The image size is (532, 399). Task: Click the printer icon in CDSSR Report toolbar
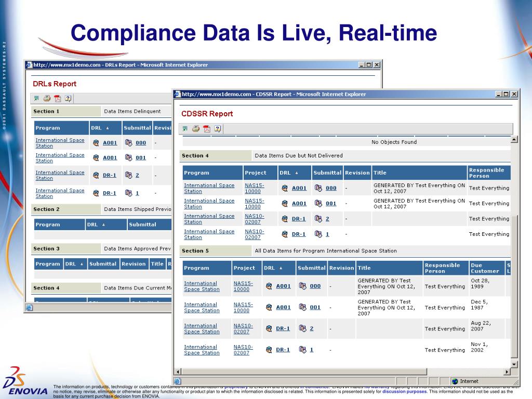click(x=196, y=129)
